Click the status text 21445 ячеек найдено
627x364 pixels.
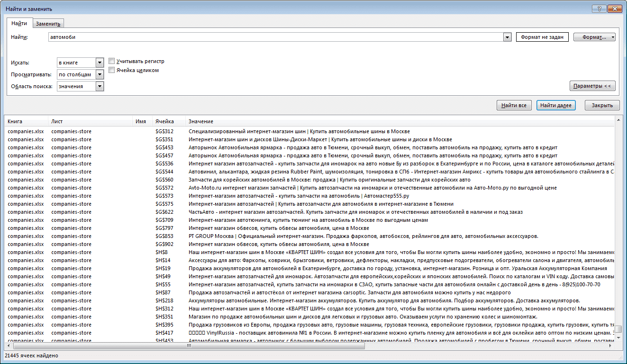coord(31,355)
